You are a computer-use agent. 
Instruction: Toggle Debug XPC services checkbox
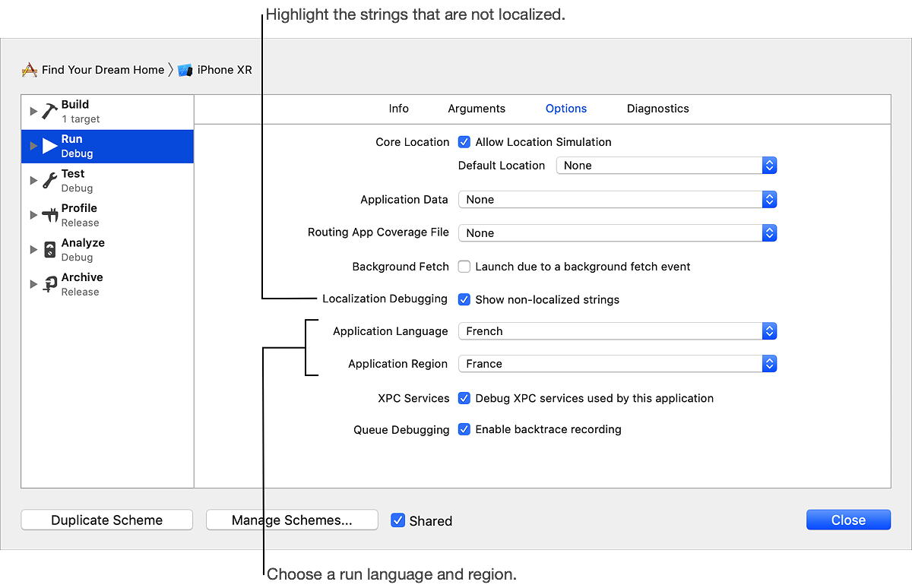464,398
